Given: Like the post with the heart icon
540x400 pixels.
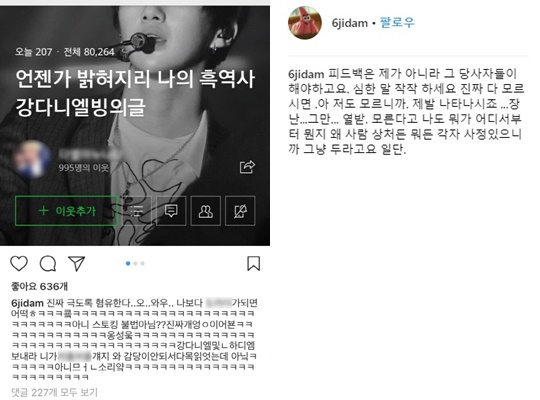Looking at the screenshot, I should pyautogui.click(x=19, y=264).
